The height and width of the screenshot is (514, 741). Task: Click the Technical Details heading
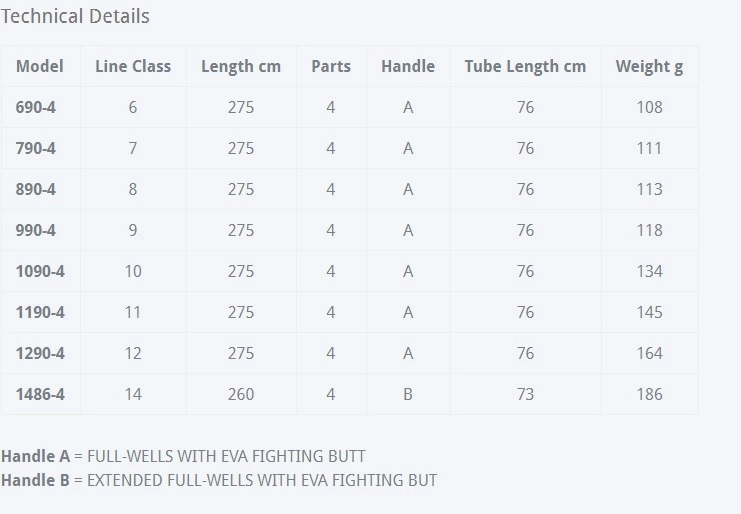75,16
